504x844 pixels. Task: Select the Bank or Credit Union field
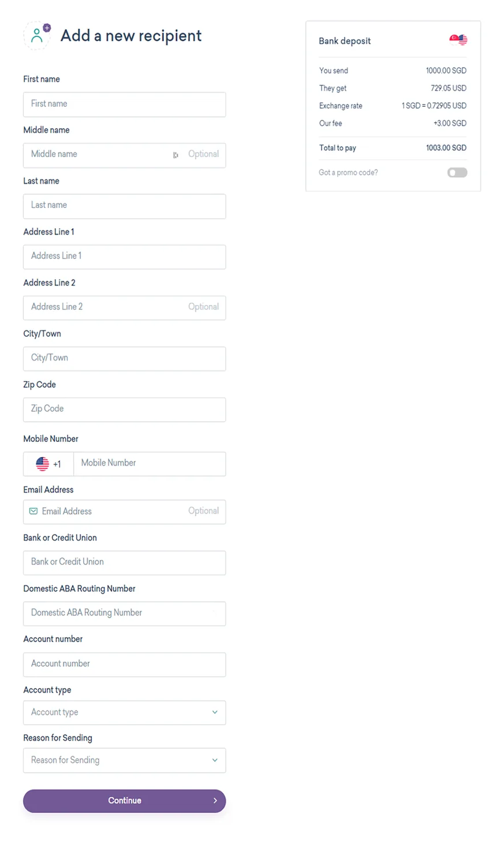click(x=124, y=563)
